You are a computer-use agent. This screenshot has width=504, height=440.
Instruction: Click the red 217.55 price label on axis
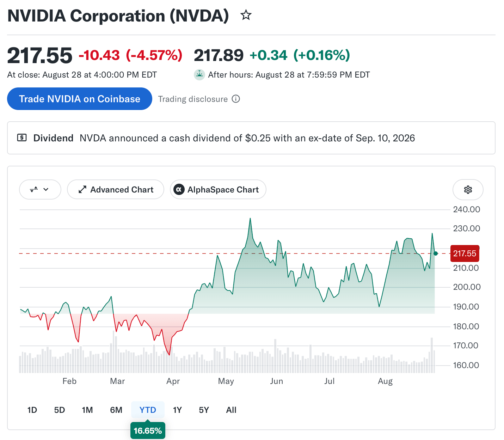tap(465, 253)
